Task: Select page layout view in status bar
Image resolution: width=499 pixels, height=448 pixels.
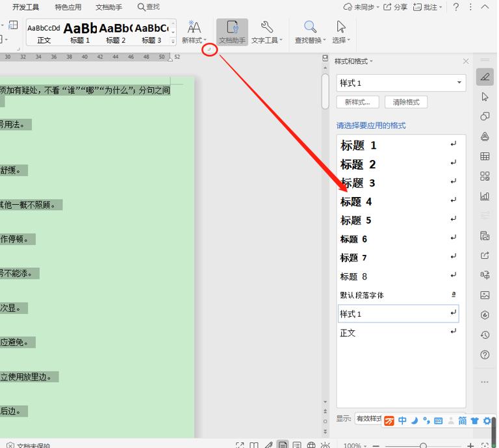Action: [282, 445]
